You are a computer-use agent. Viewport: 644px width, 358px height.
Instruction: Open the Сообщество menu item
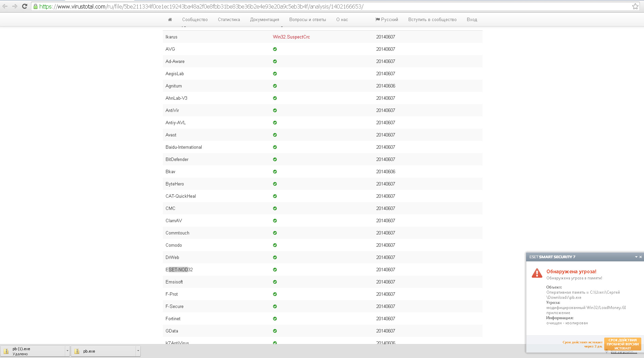pos(195,20)
